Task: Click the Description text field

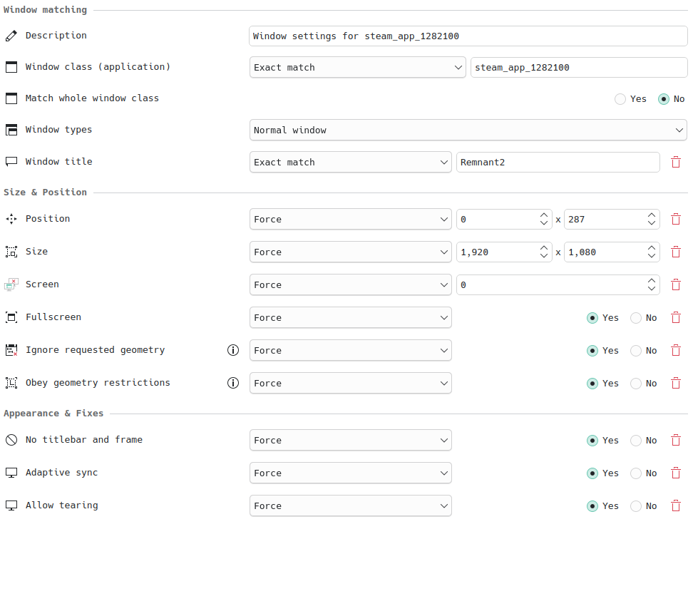Action: coord(468,36)
